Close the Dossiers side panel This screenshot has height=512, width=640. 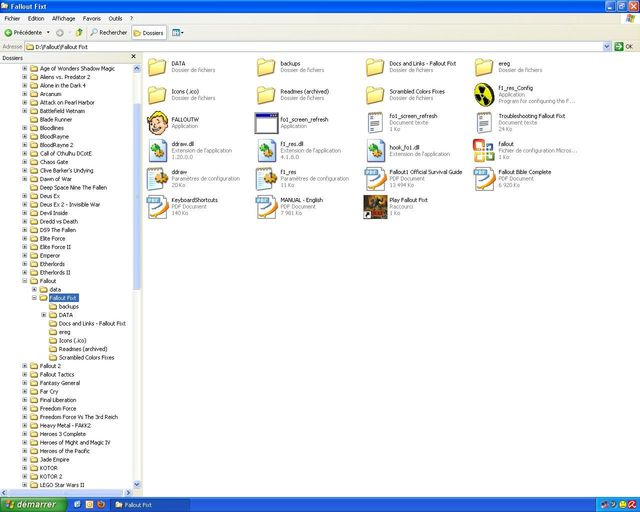tap(133, 57)
